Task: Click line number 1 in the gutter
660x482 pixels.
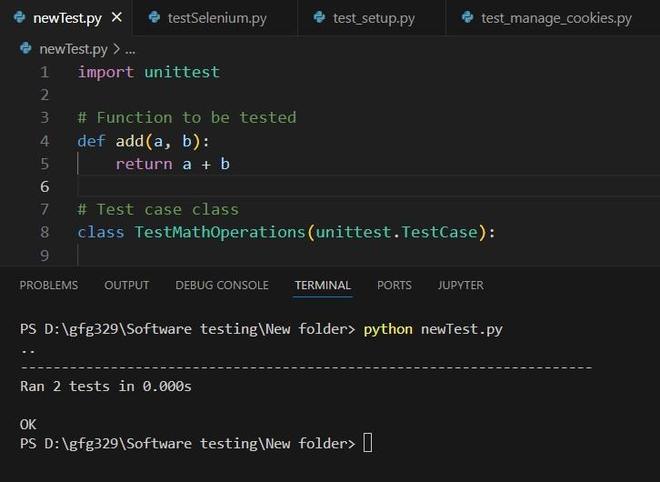Action: [x=45, y=72]
